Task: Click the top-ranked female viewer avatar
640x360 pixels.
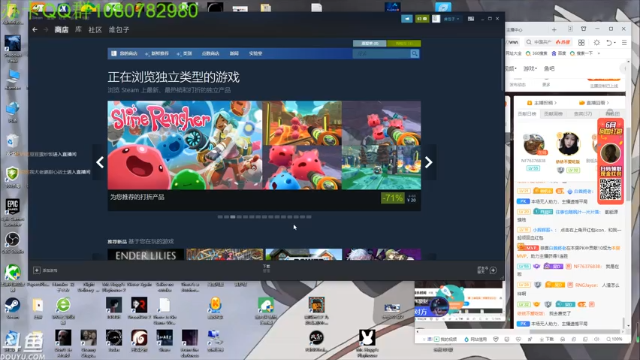Action: (568, 144)
